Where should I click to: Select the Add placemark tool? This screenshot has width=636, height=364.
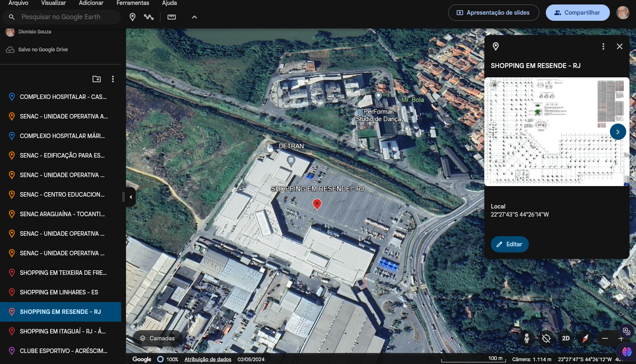point(132,17)
